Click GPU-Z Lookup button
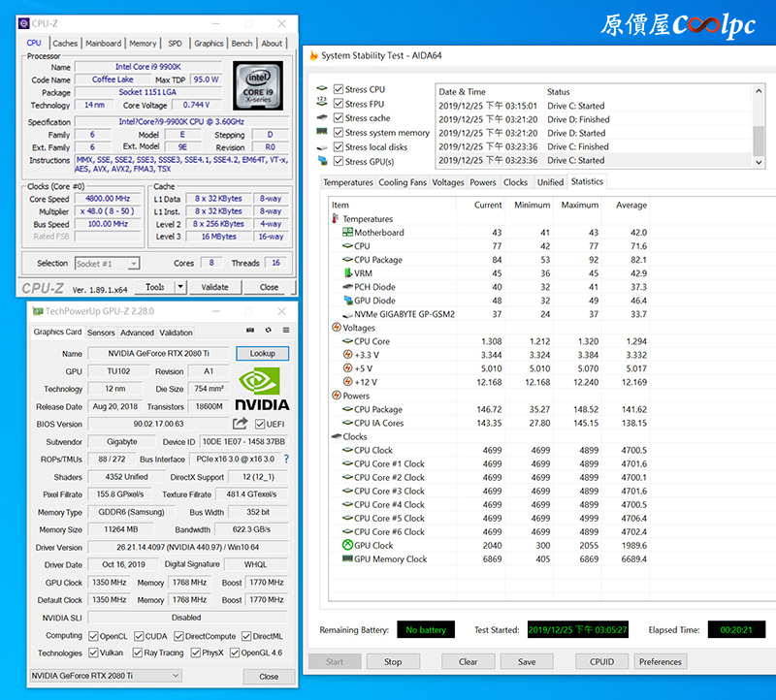This screenshot has height=700, width=776. click(x=262, y=353)
